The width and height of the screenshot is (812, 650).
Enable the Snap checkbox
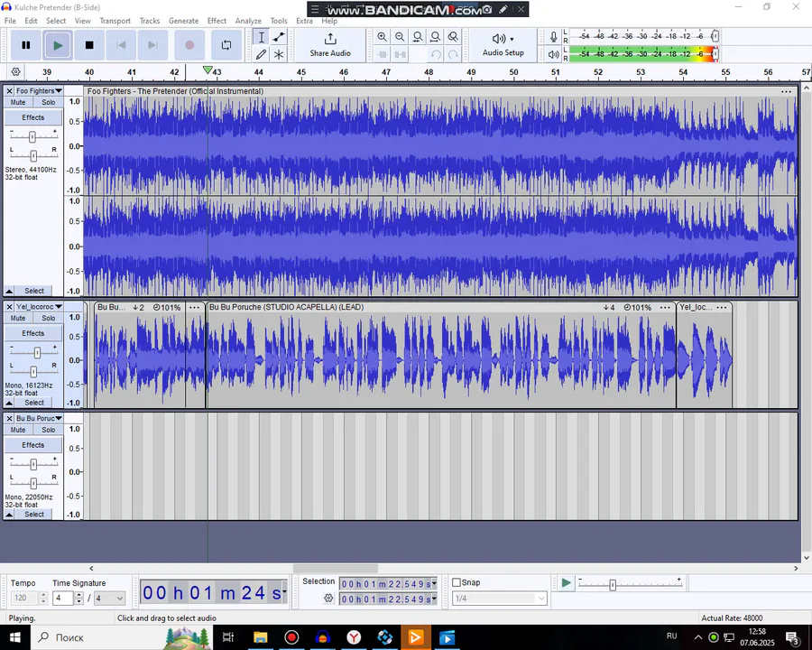pos(457,582)
